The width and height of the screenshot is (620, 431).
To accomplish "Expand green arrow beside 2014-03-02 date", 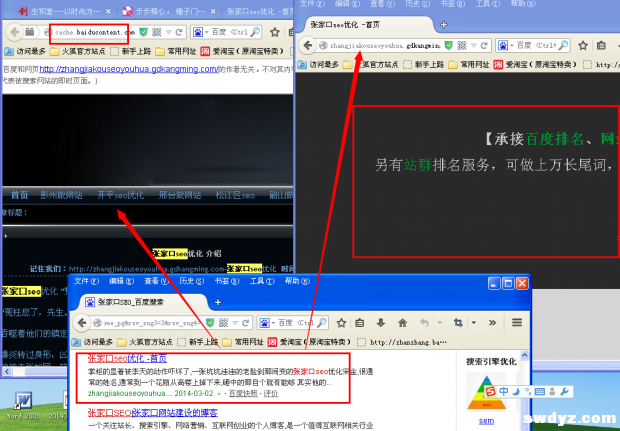I will tap(219, 394).
